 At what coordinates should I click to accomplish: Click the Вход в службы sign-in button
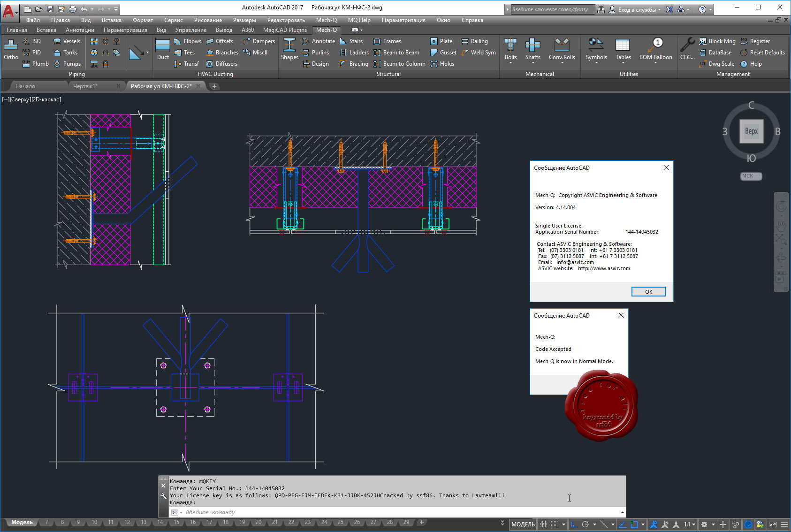[x=635, y=9]
